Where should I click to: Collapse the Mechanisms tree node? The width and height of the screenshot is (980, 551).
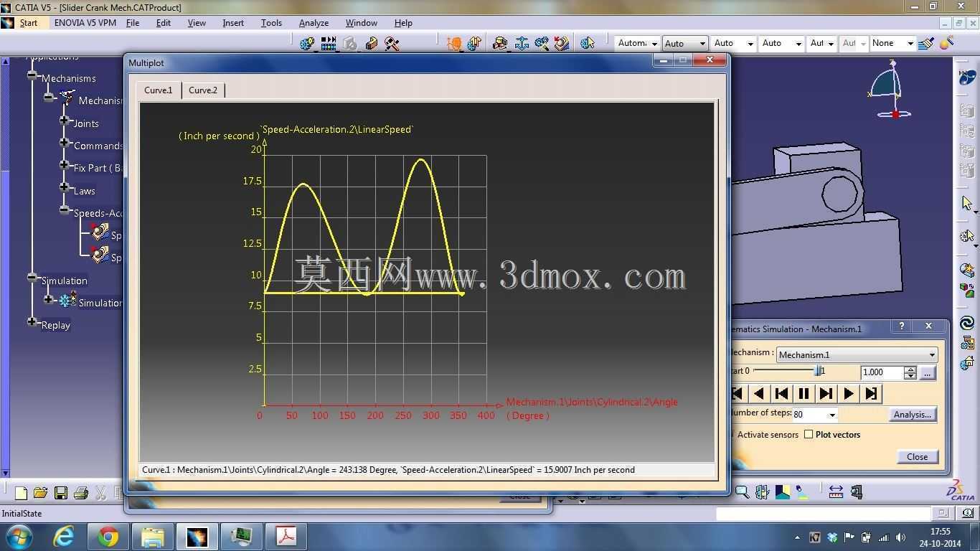32,75
